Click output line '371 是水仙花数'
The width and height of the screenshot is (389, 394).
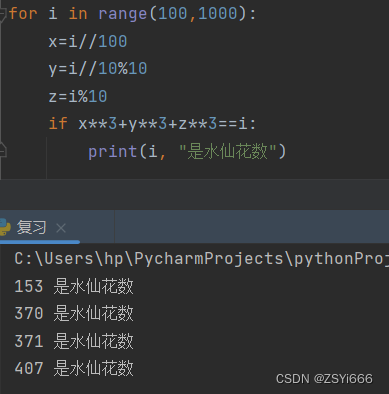(74, 341)
